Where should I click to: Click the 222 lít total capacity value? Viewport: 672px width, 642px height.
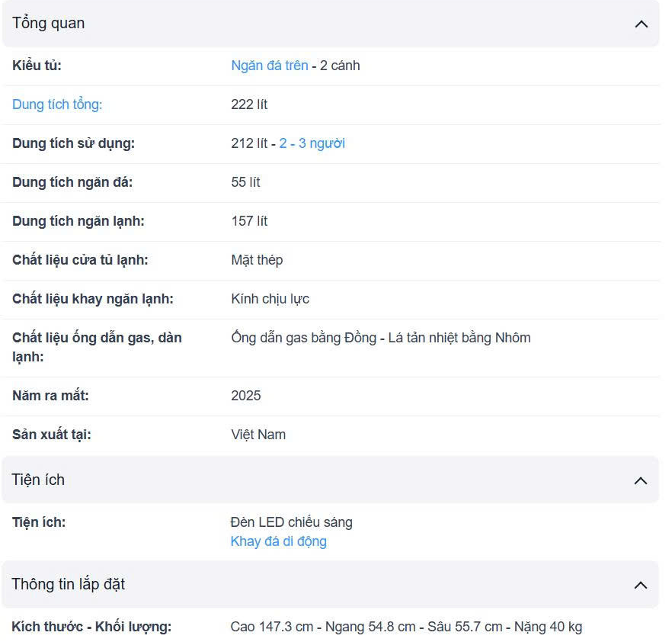[249, 104]
